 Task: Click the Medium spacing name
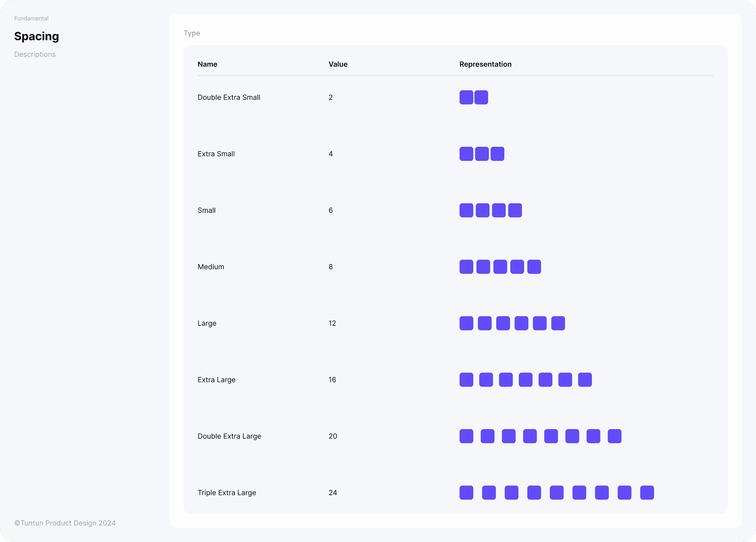[211, 267]
